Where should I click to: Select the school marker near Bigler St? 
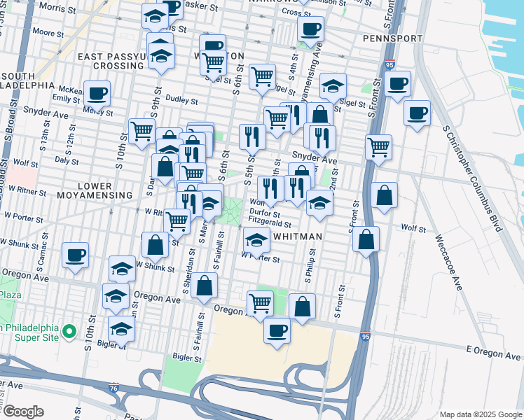click(x=121, y=329)
